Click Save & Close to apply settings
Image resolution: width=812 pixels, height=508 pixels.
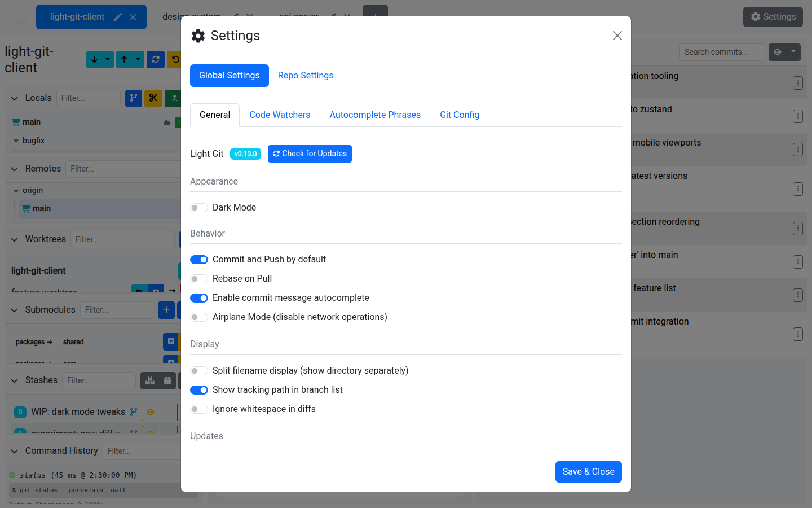(588, 472)
